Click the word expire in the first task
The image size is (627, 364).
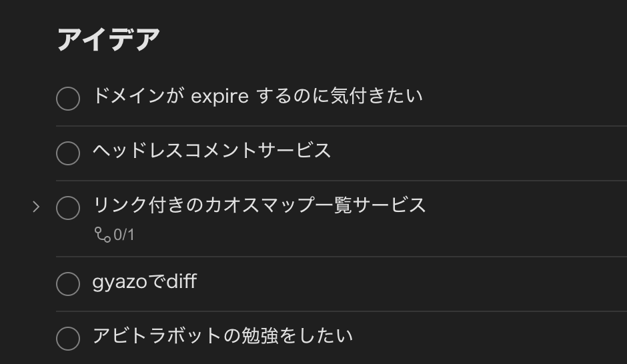pos(219,97)
